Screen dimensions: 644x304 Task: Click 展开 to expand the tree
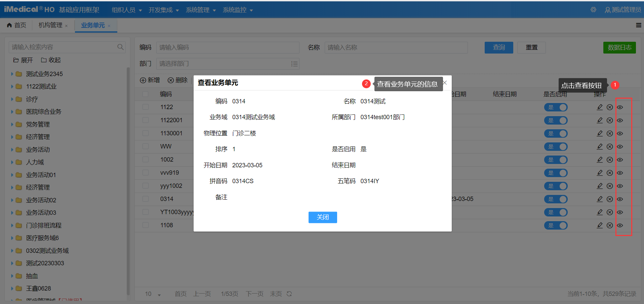point(23,60)
